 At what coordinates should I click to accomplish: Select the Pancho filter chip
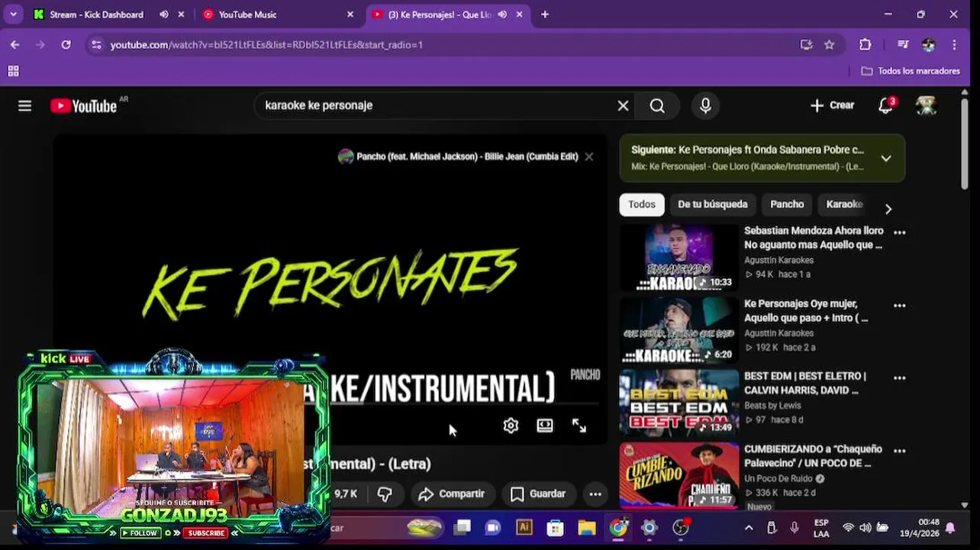click(x=787, y=205)
